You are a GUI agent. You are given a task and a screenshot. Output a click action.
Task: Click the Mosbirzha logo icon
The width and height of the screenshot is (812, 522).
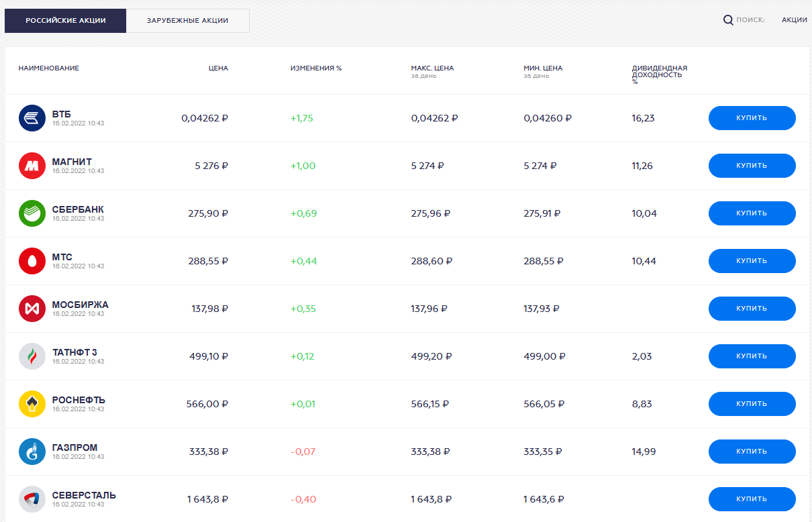point(32,309)
